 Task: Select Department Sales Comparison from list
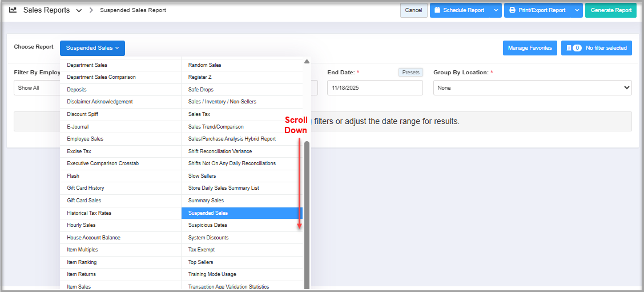pyautogui.click(x=101, y=77)
